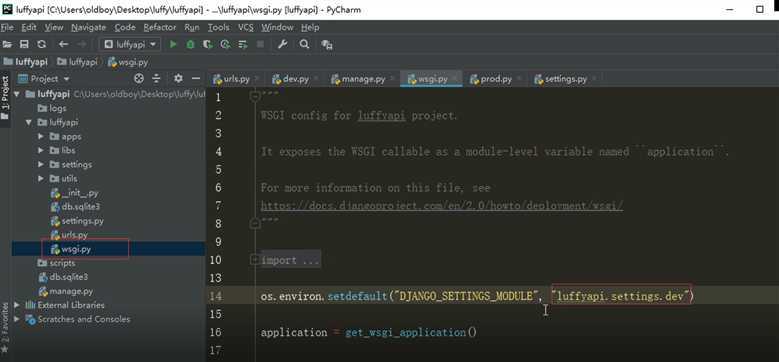Open the VCS menu

coord(245,27)
